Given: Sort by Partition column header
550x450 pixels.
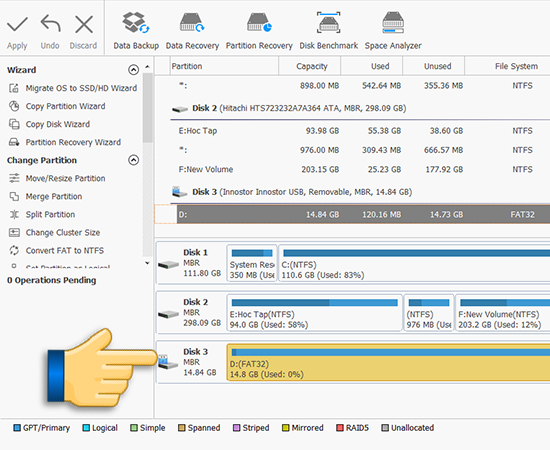Looking at the screenshot, I should 224,66.
